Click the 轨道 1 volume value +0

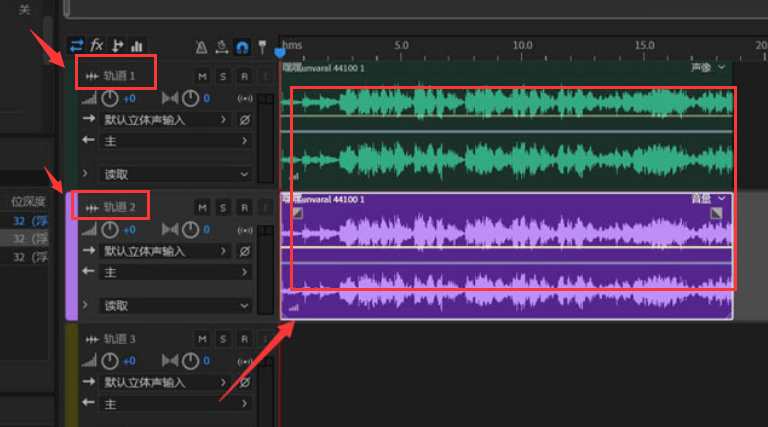[129, 98]
